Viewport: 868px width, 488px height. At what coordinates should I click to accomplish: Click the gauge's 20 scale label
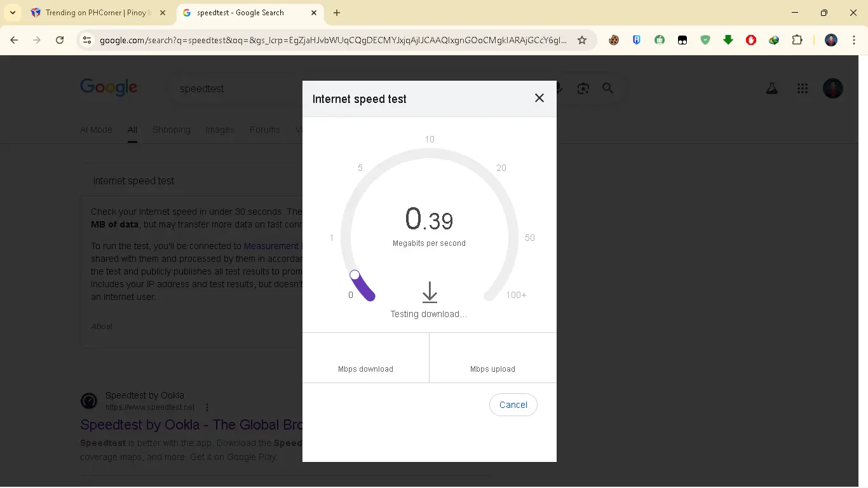point(501,168)
